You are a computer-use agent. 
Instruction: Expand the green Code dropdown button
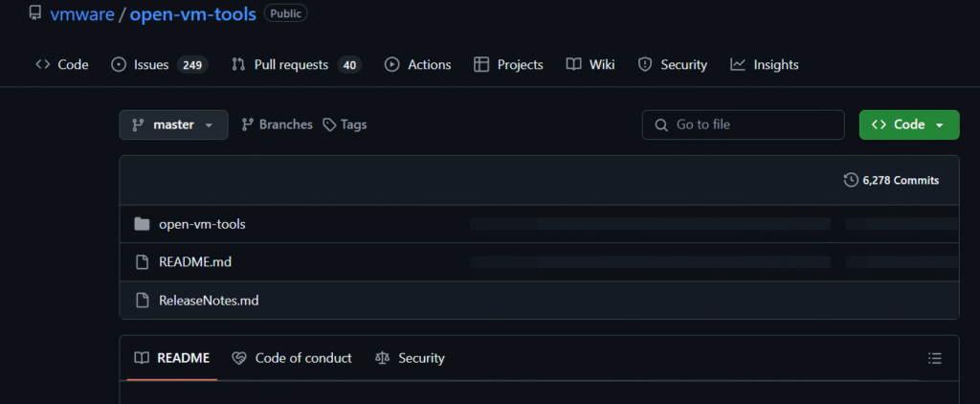[909, 124]
